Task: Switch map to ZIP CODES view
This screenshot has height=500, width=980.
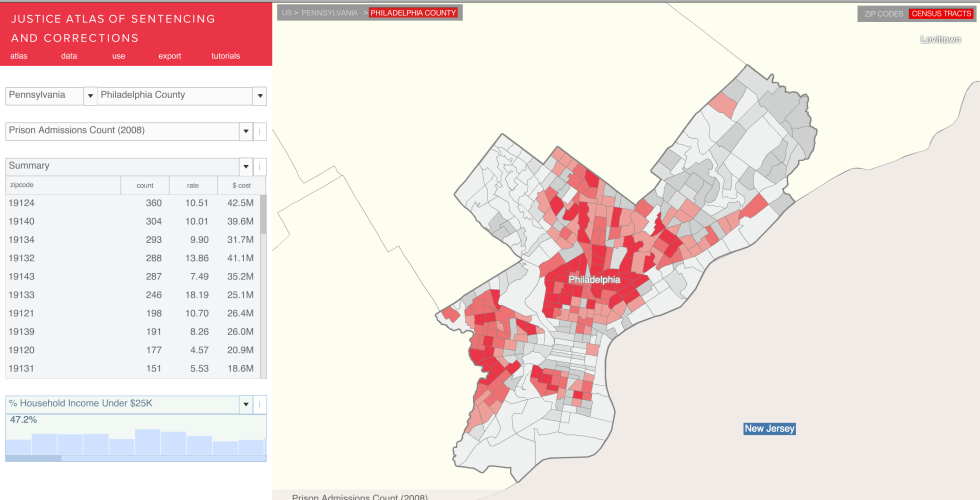Action: tap(884, 14)
